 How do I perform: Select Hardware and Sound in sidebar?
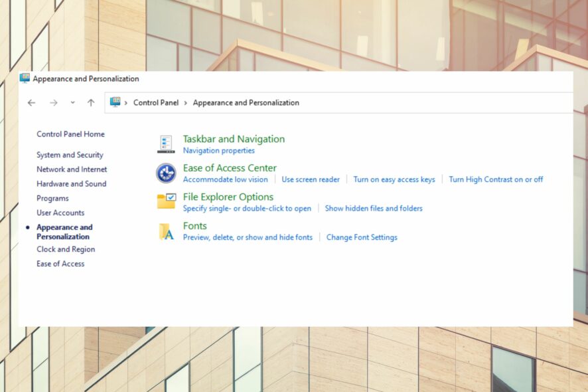(x=71, y=183)
